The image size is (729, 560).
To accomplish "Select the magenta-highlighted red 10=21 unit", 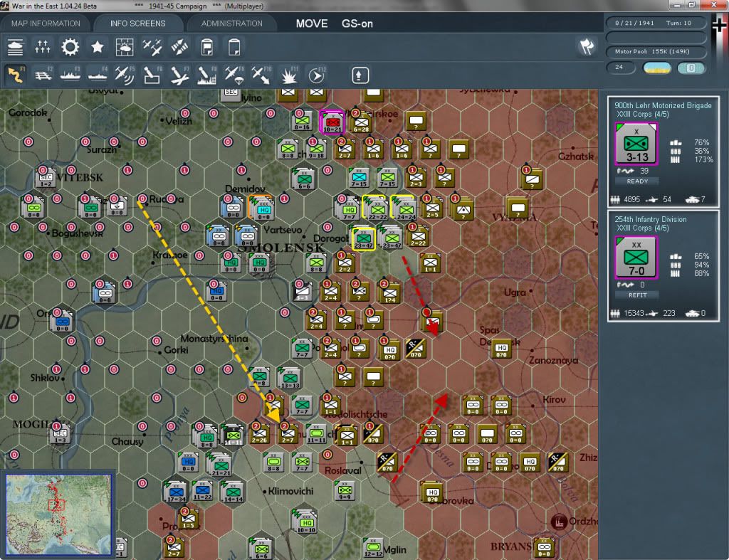I will [332, 122].
